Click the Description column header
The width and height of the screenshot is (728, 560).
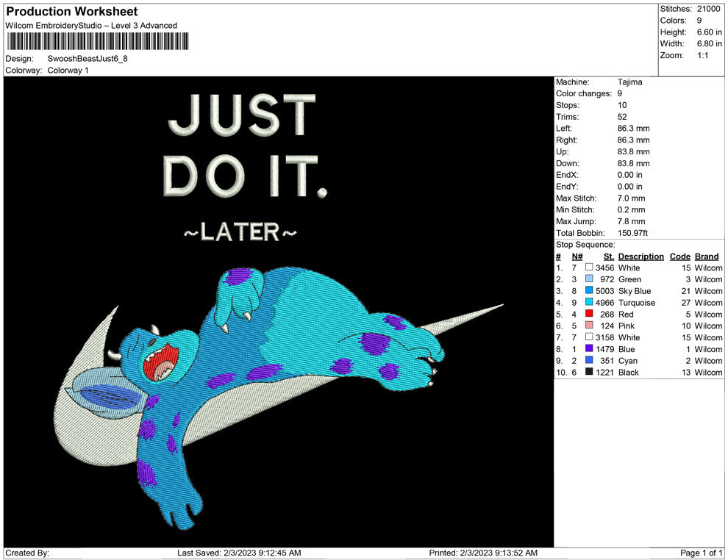point(640,256)
